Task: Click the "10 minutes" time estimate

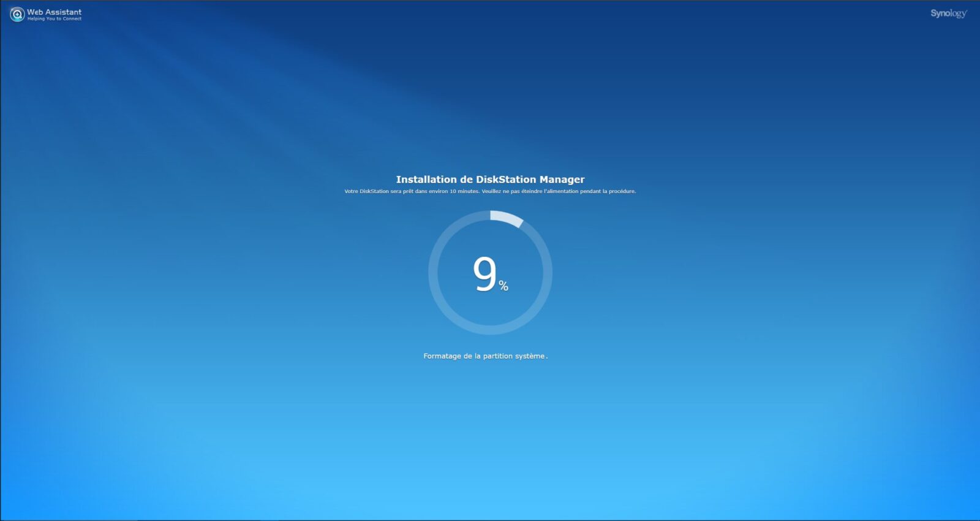Action: (x=464, y=191)
